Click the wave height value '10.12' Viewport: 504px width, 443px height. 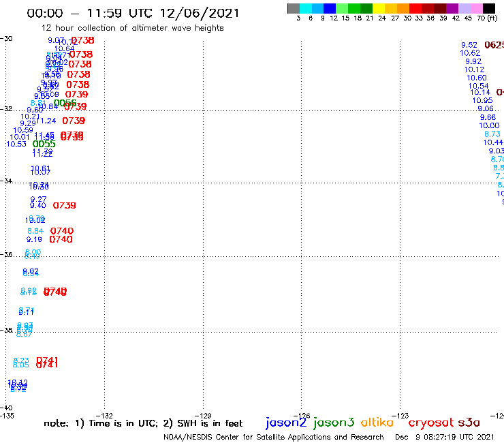tap(474, 70)
